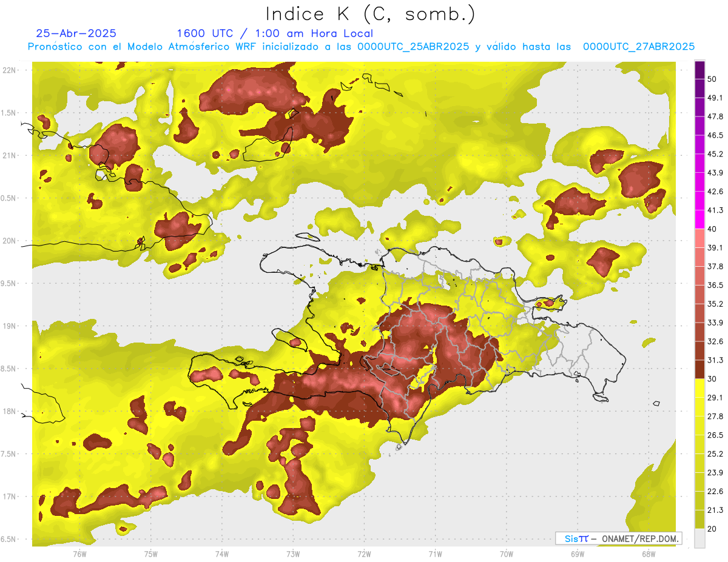Click the colorbar value "49.1"

click(x=716, y=98)
